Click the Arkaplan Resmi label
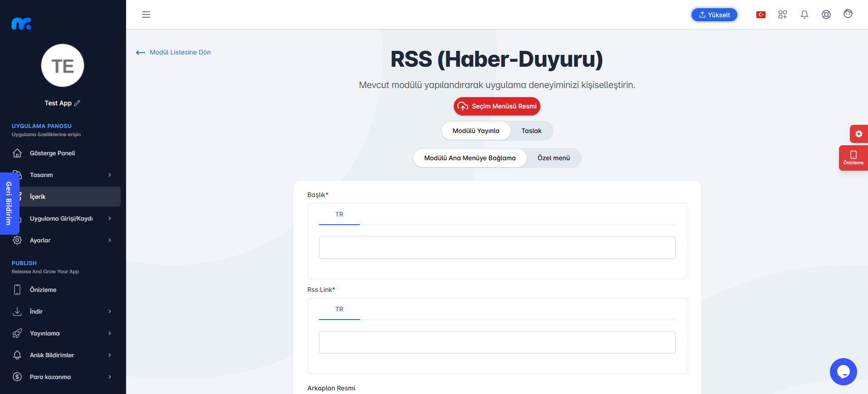Screen dimensions: 868x394 (331, 388)
